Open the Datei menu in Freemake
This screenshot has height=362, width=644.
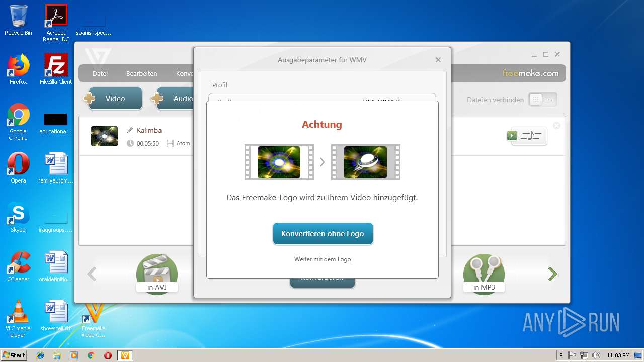click(100, 73)
